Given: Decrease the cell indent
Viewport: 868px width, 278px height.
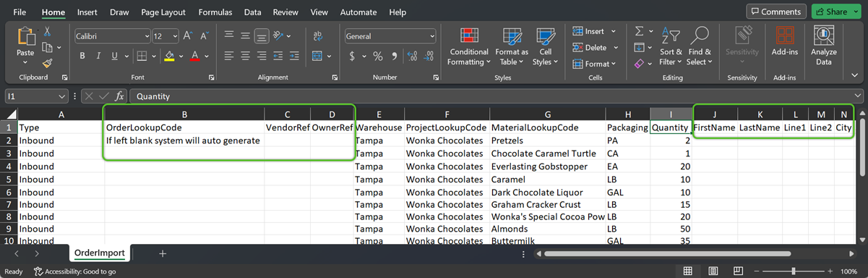Looking at the screenshot, I should coord(279,56).
